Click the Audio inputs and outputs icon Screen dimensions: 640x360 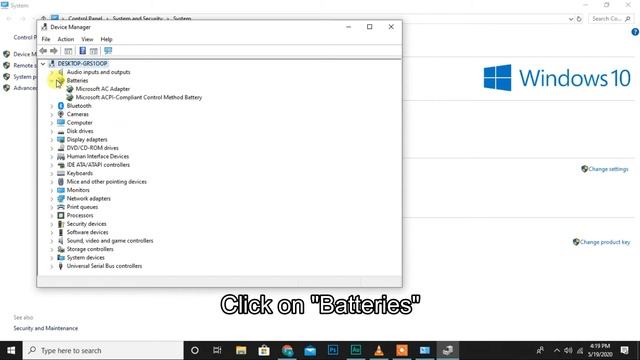(61, 72)
